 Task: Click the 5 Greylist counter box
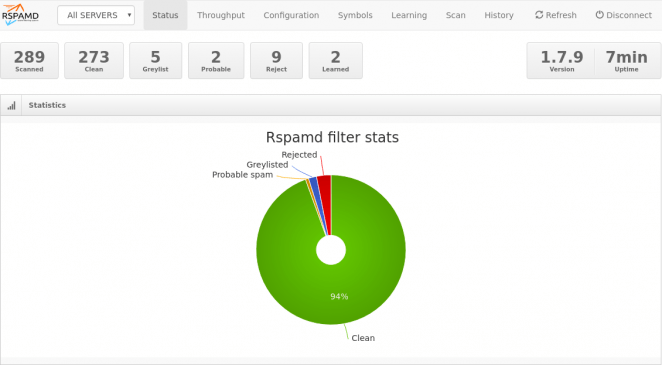[x=155, y=60]
